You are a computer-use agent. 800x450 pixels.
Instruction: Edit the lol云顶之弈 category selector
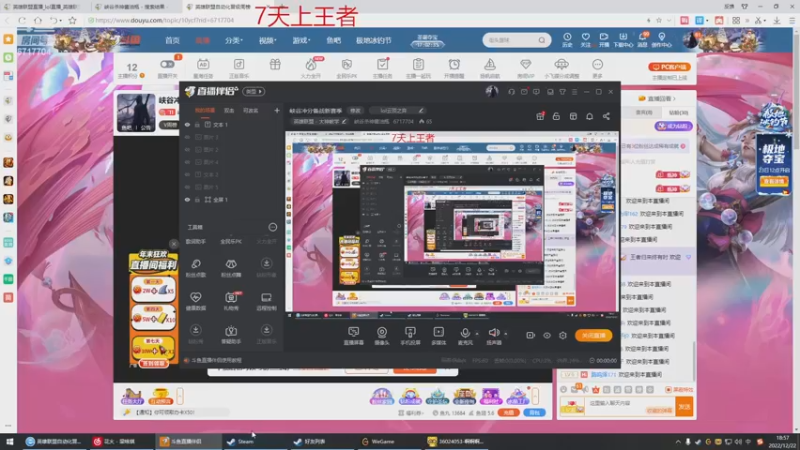pyautogui.click(x=397, y=110)
